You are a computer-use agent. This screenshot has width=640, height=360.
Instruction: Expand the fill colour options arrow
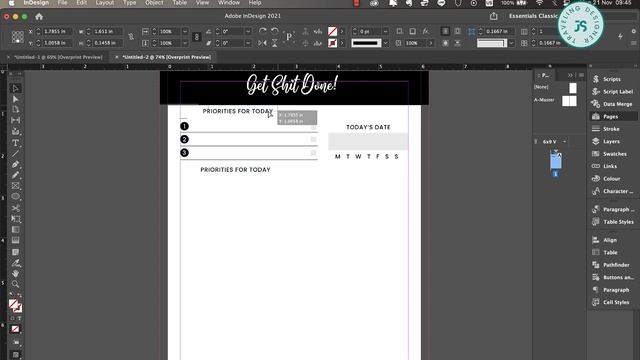point(342,31)
